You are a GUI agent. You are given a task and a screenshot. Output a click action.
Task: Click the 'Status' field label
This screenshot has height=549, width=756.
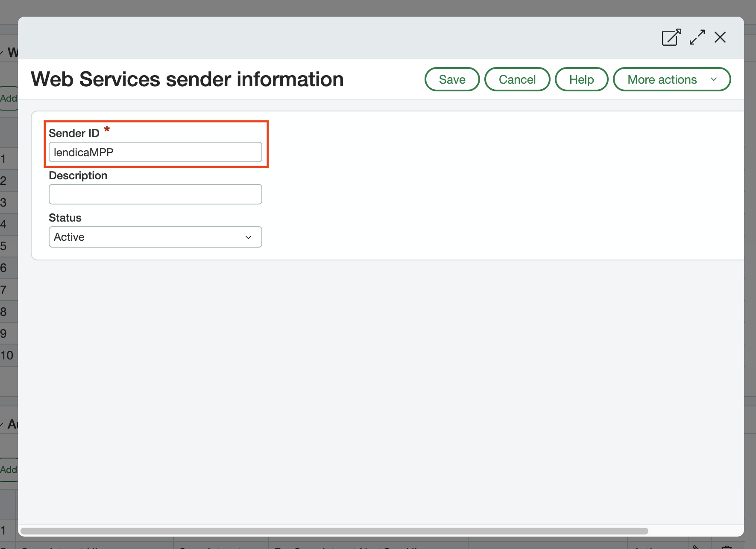click(x=65, y=218)
